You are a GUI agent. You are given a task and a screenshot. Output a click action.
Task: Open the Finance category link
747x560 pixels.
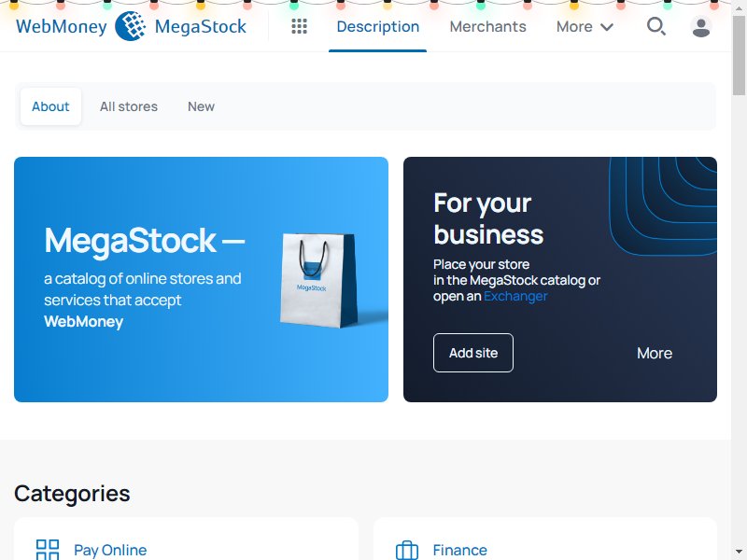(x=459, y=550)
